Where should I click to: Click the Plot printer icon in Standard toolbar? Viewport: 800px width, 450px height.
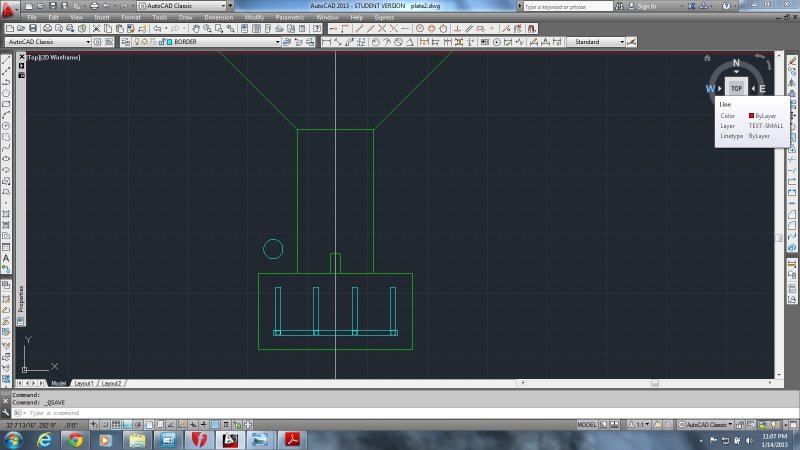point(47,29)
